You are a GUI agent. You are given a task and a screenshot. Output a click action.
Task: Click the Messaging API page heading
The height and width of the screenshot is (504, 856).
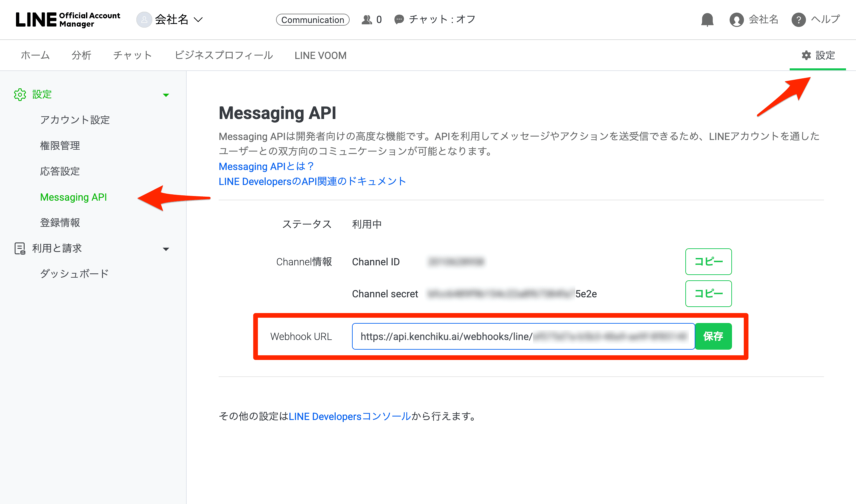[277, 113]
